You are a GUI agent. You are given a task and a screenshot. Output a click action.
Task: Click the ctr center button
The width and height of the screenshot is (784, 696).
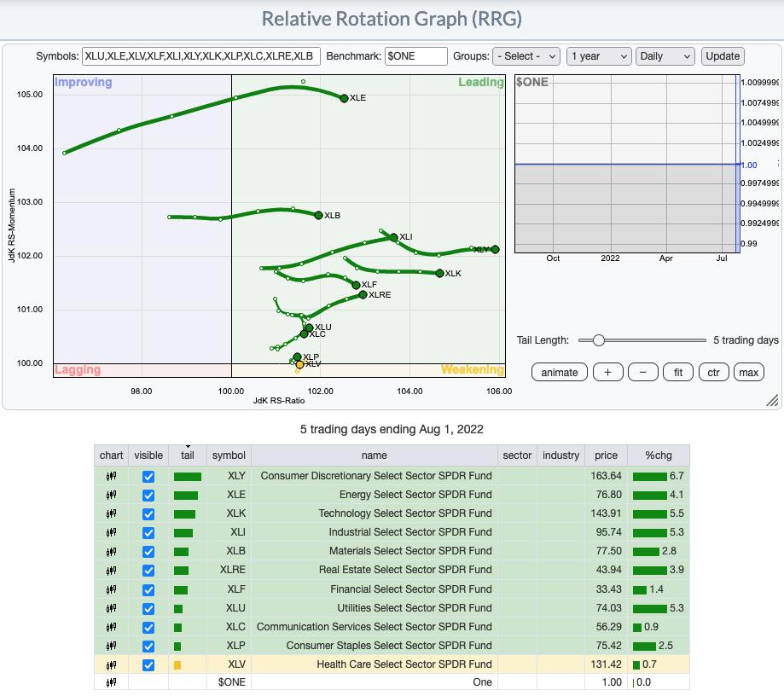click(713, 373)
